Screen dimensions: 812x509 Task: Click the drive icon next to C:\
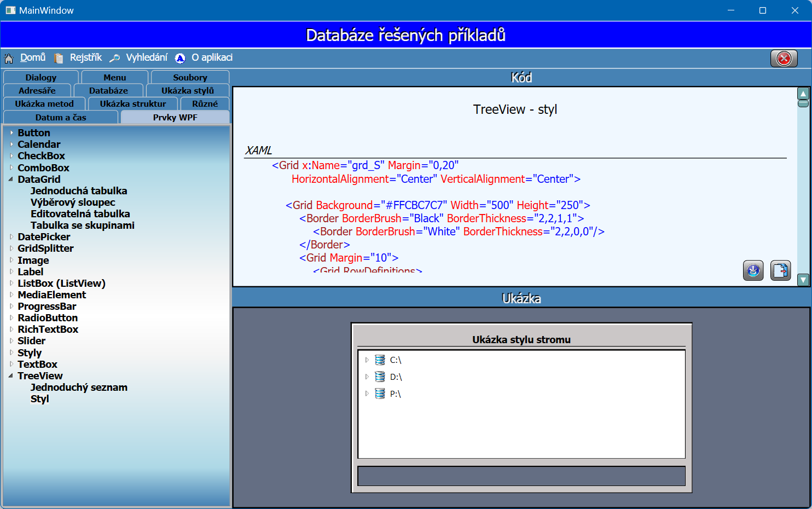380,360
